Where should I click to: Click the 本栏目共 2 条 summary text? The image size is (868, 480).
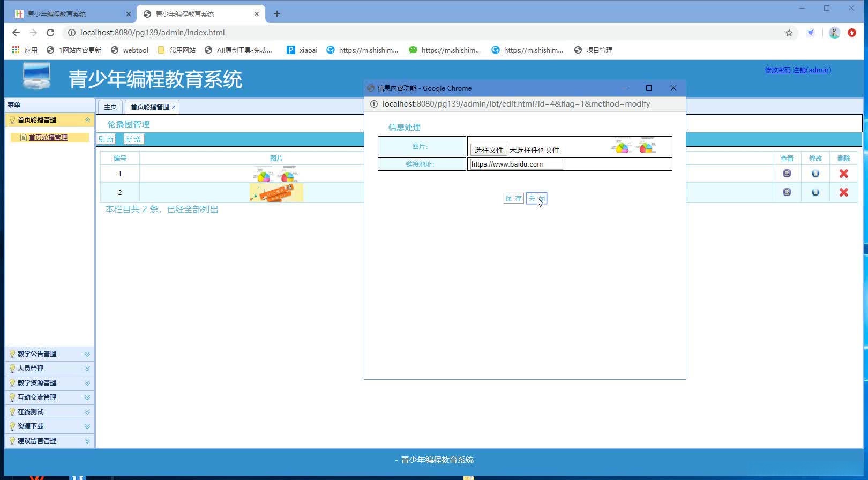point(162,209)
